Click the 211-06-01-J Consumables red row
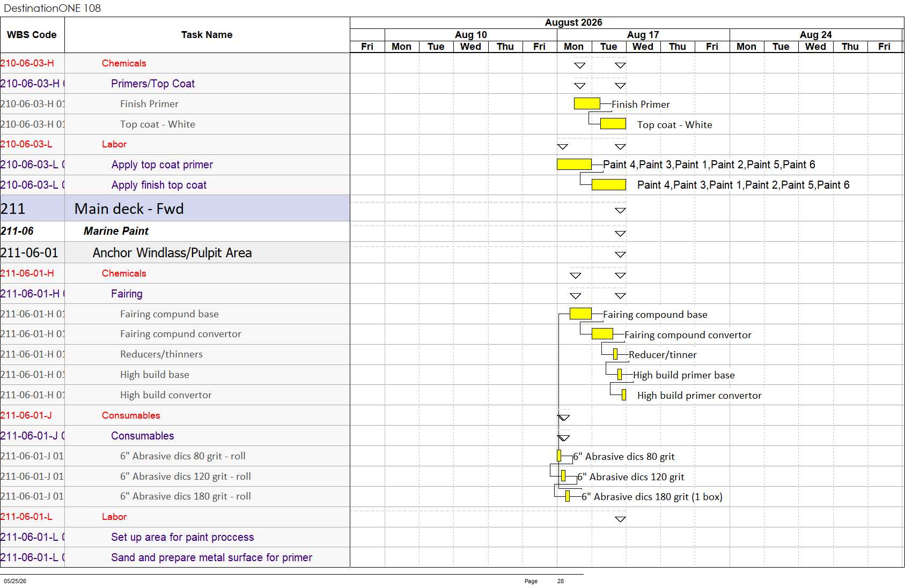The image size is (905, 588). coord(175,415)
